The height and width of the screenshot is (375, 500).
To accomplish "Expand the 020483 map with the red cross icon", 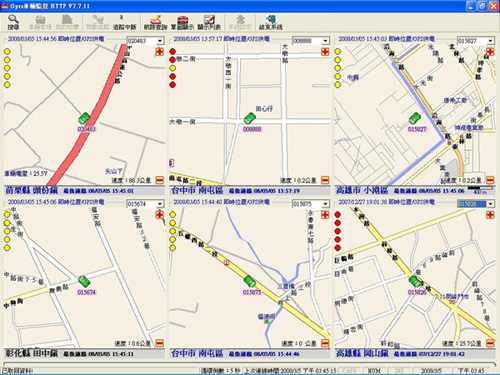I will click(x=160, y=52).
